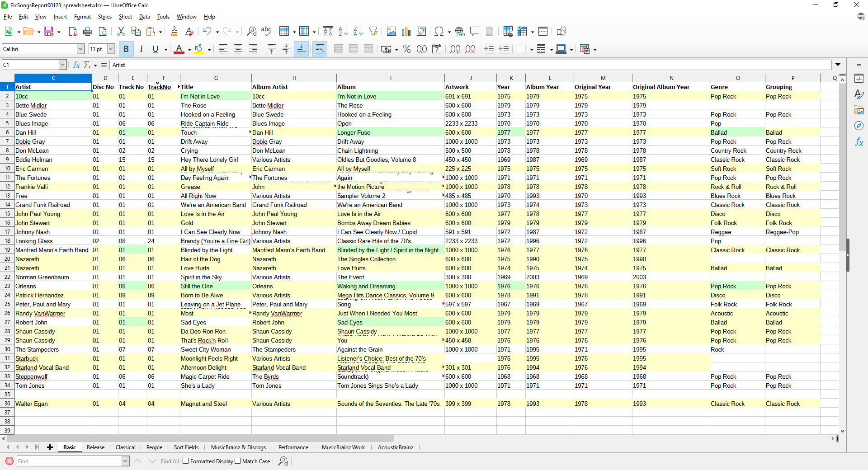Click the Print icon in toolbar
Screen dimensions: 868x470
88,31
